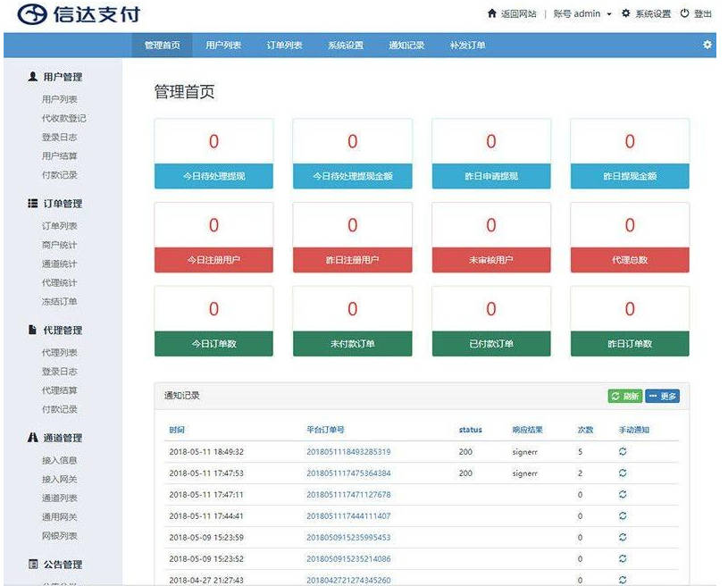Screen dimensions: 728x586
Task: Click the 今日注册用户 stat card
Action: 213,238
